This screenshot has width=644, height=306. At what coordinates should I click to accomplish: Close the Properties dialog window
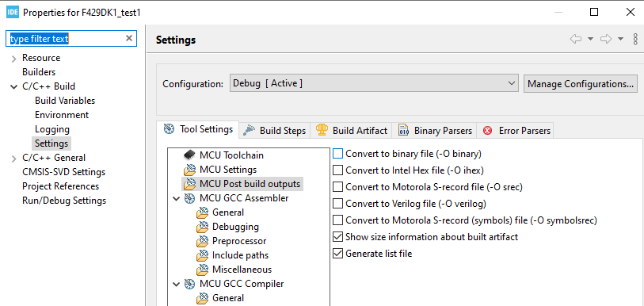click(x=630, y=13)
